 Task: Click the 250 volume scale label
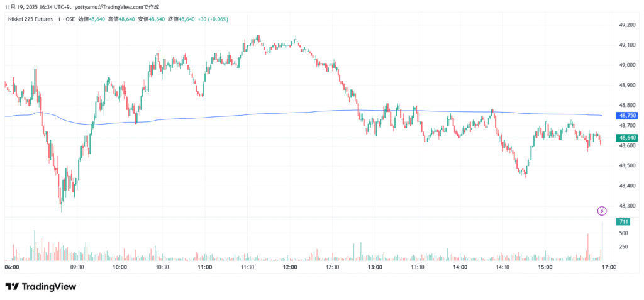624,247
